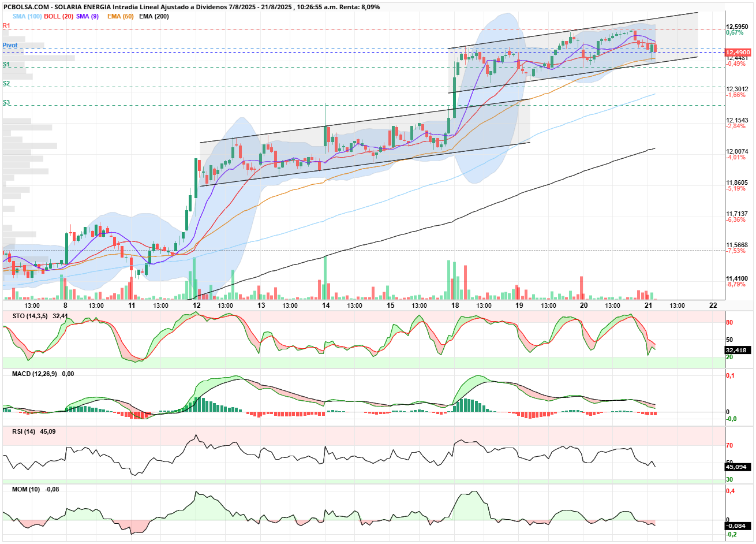Click the RSI (14) indicator title
756x544 pixels.
tap(24, 431)
